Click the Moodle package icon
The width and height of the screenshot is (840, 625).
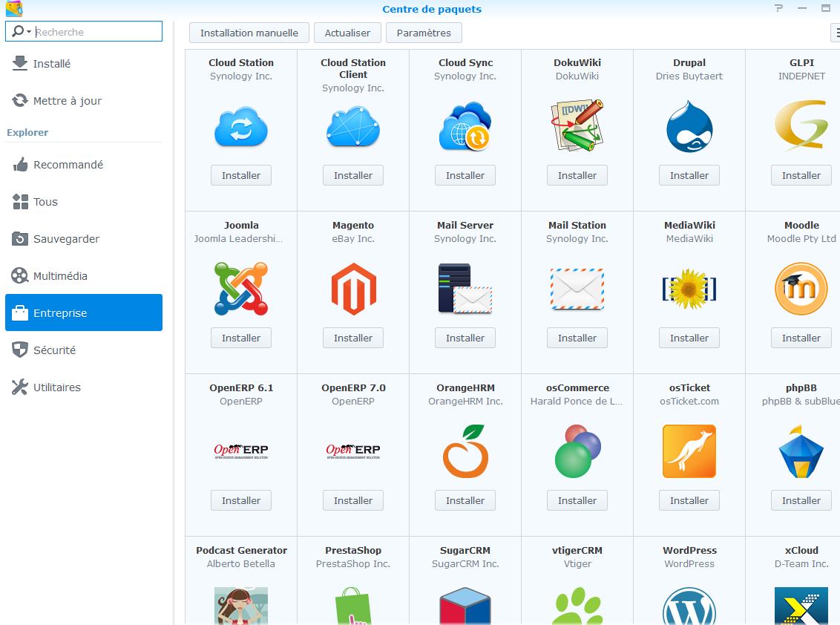(801, 289)
